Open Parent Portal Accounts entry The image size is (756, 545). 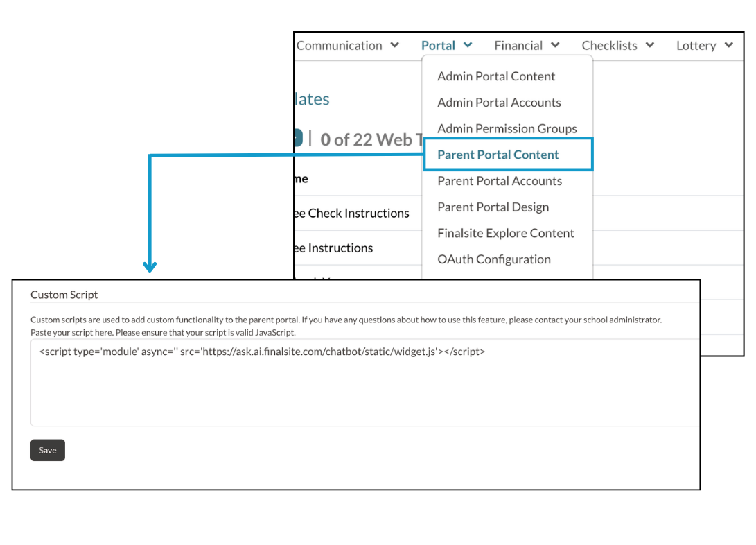pos(500,181)
